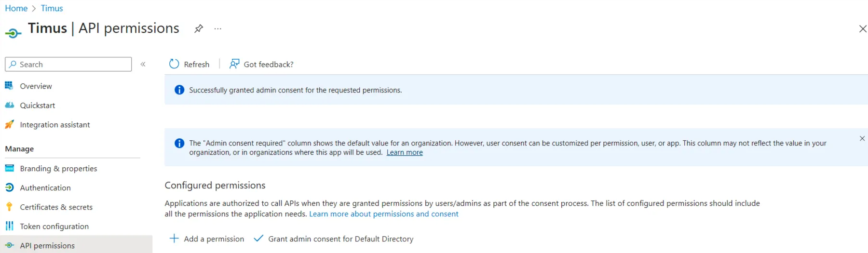Image resolution: width=868 pixels, height=253 pixels.
Task: Open Quickstart from the sidebar
Action: (37, 105)
